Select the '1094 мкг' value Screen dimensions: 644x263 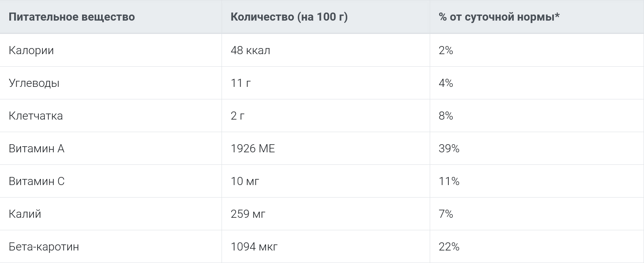pos(254,246)
